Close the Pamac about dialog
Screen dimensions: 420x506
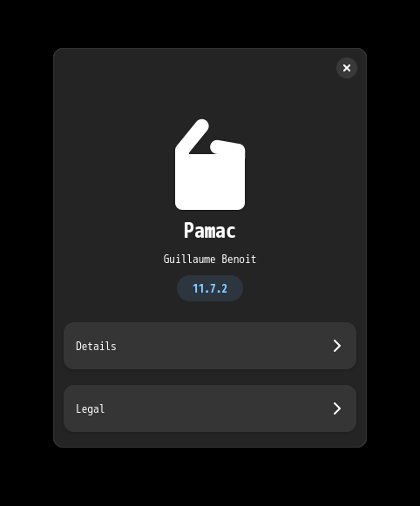point(347,68)
